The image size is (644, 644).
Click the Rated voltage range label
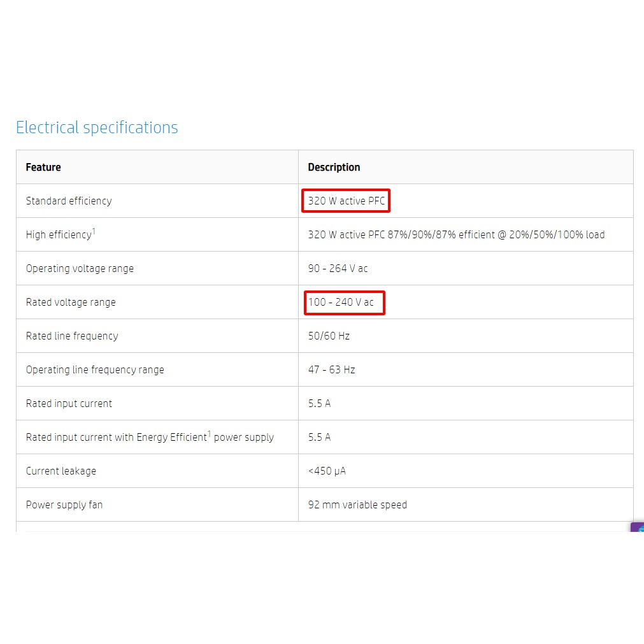coord(71,303)
